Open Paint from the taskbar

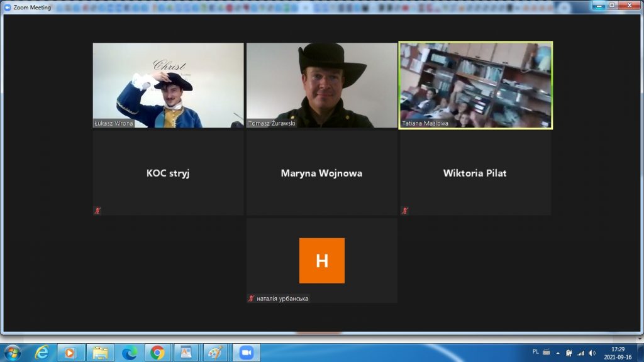(x=215, y=353)
